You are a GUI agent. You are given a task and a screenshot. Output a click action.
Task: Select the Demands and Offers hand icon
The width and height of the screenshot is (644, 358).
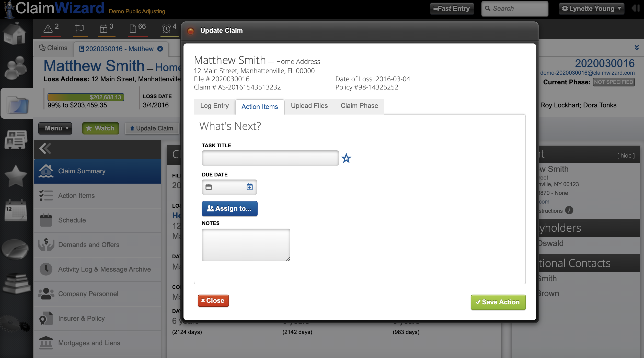tap(46, 244)
